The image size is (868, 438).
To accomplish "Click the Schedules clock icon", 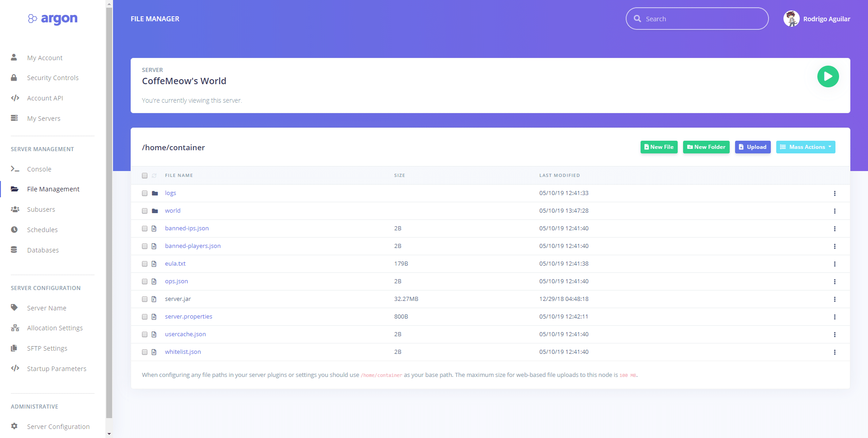I will coord(14,230).
